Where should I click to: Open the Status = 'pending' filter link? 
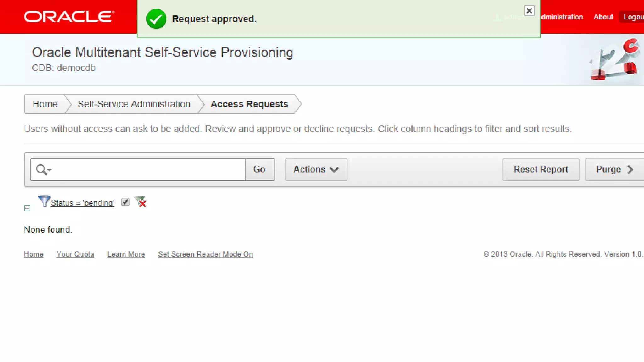coord(82,203)
